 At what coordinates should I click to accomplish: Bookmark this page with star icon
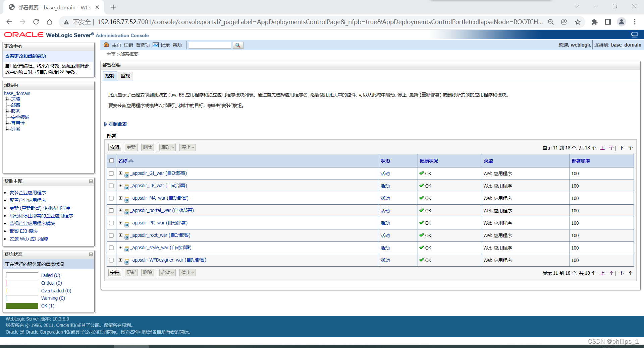click(578, 22)
